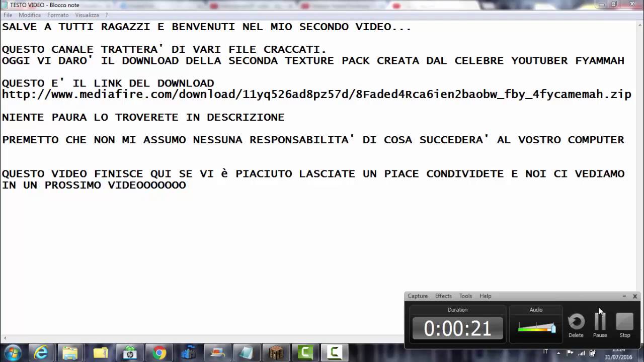Screen dimensions: 644x362
Task: Place cursor in the mediafire download URL line
Action: click(x=316, y=95)
